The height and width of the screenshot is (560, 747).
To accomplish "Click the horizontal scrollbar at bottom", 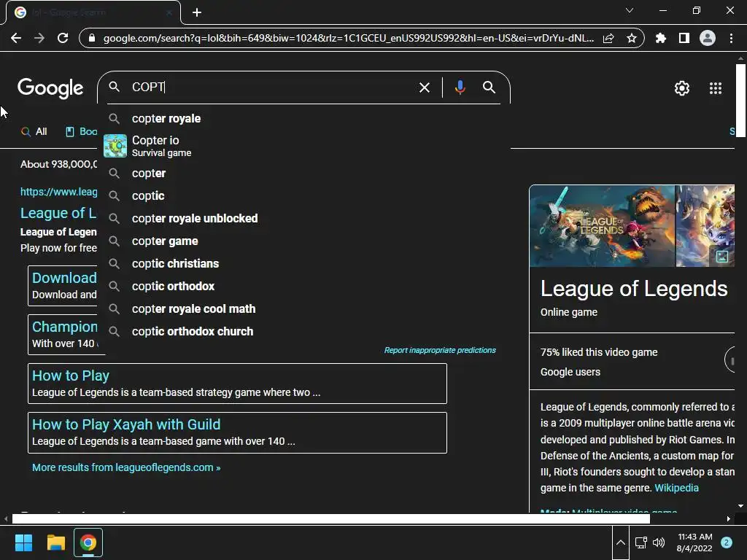I will tap(330, 518).
